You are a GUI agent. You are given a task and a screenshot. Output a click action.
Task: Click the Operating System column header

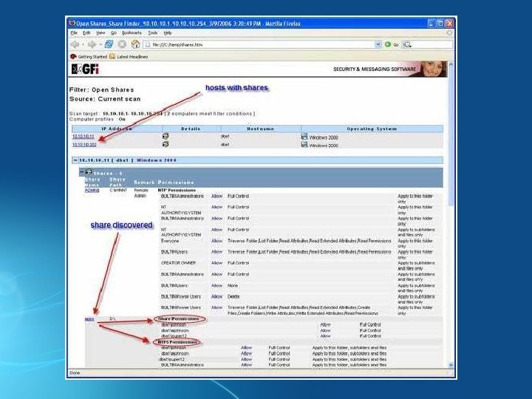click(372, 129)
